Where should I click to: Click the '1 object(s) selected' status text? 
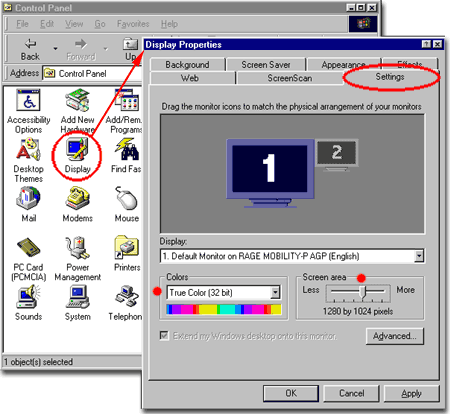[38, 362]
